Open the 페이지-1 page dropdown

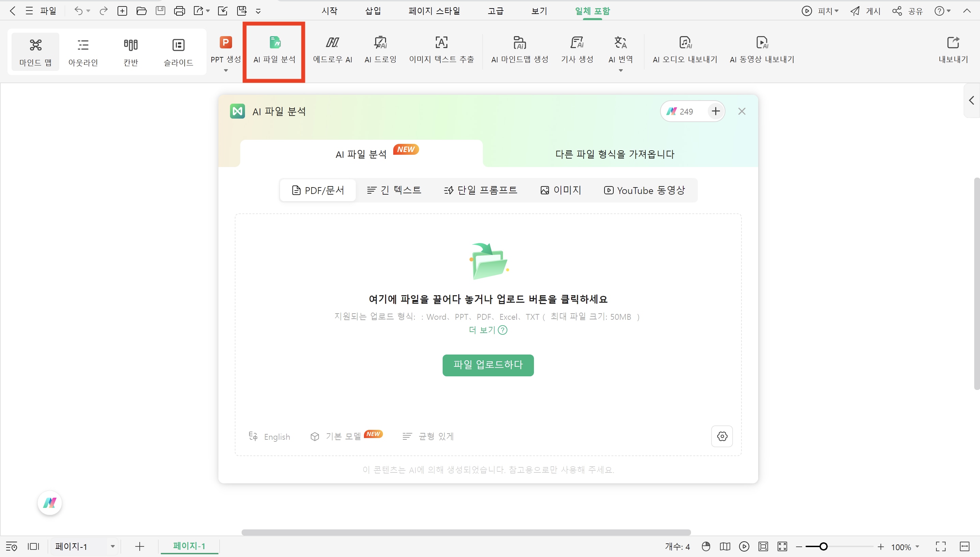pos(112,546)
